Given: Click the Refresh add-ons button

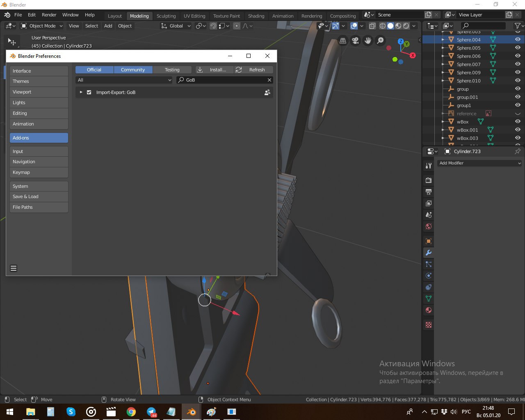Looking at the screenshot, I should (x=253, y=70).
